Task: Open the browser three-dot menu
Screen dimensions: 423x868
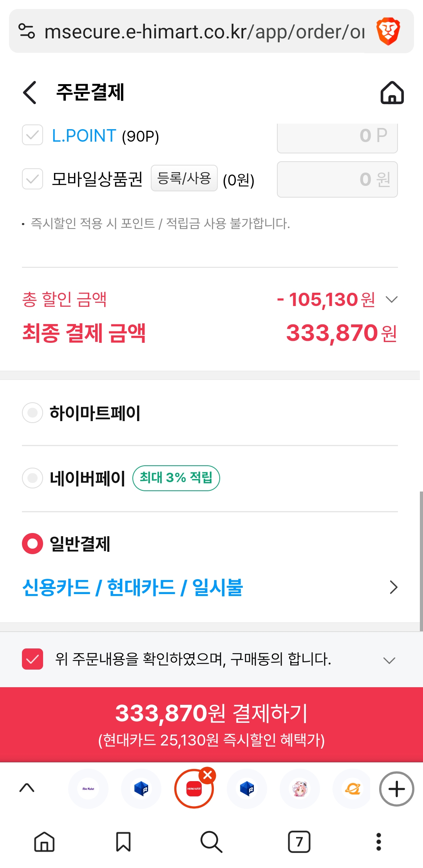Action: tap(378, 842)
